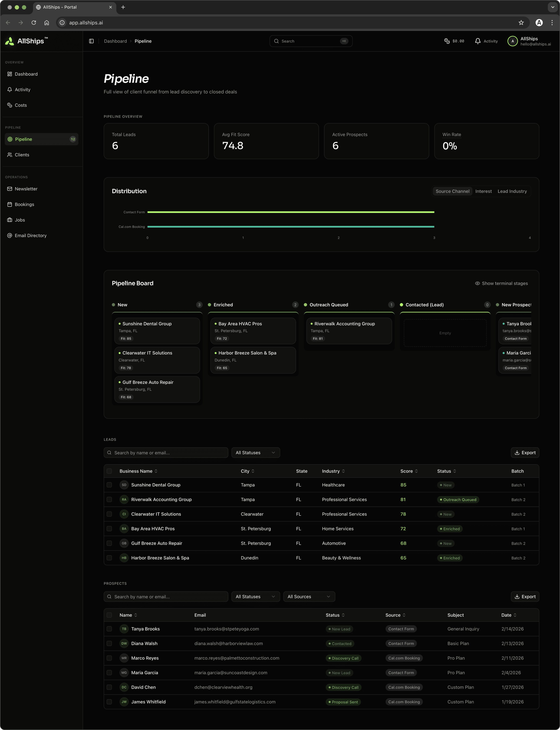Click the prospects search field
Image resolution: width=560 pixels, height=730 pixels.
tap(166, 596)
